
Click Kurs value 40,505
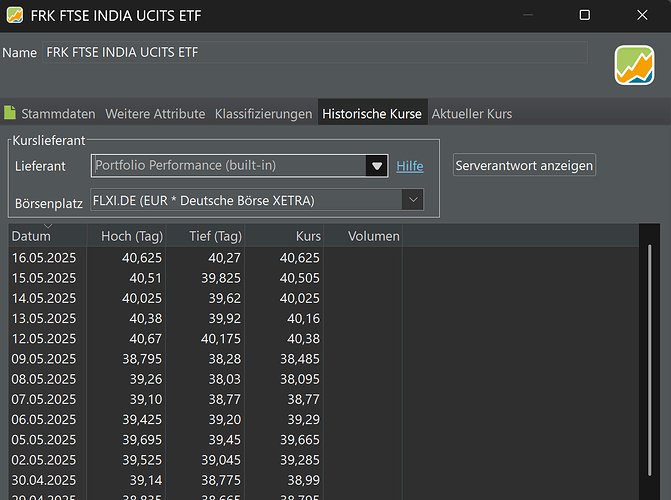(300, 278)
